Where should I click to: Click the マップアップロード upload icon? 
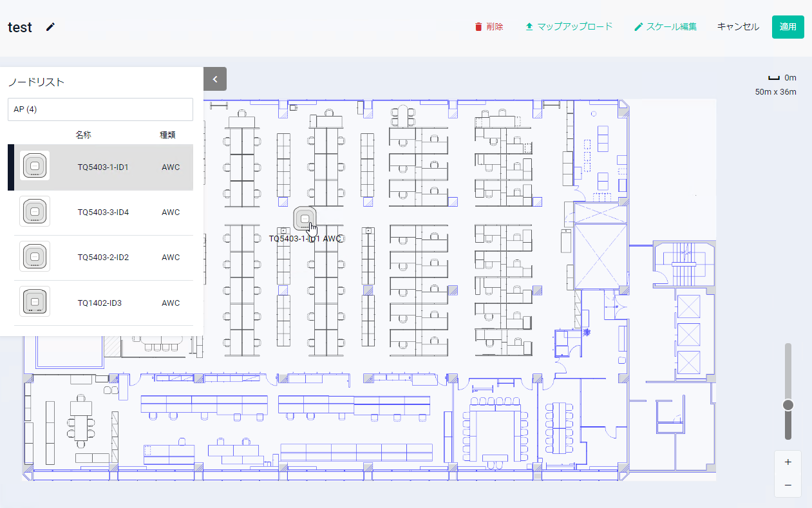(x=529, y=27)
